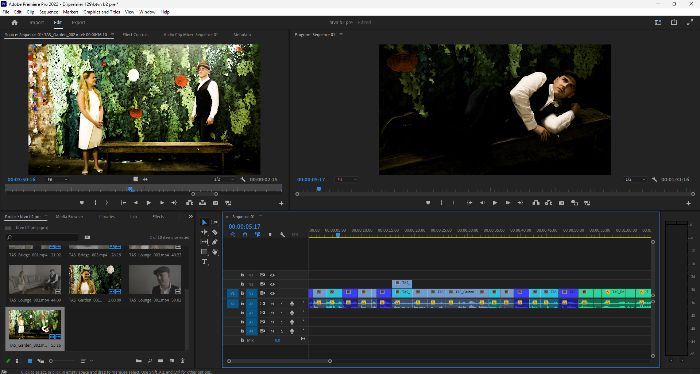Pick the Hand tool
Viewport: 700px width, 374px height.
click(215, 252)
